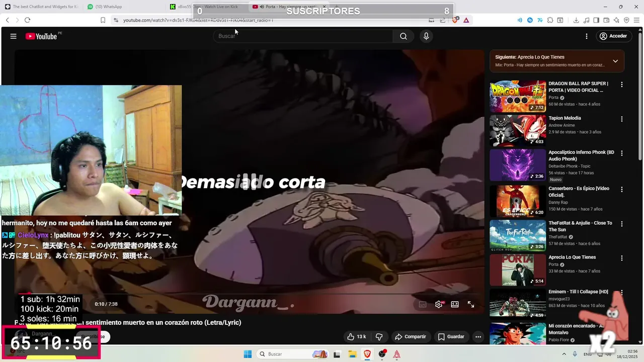Seek in the video progress bar
The height and width of the screenshot is (362, 644).
point(249,294)
